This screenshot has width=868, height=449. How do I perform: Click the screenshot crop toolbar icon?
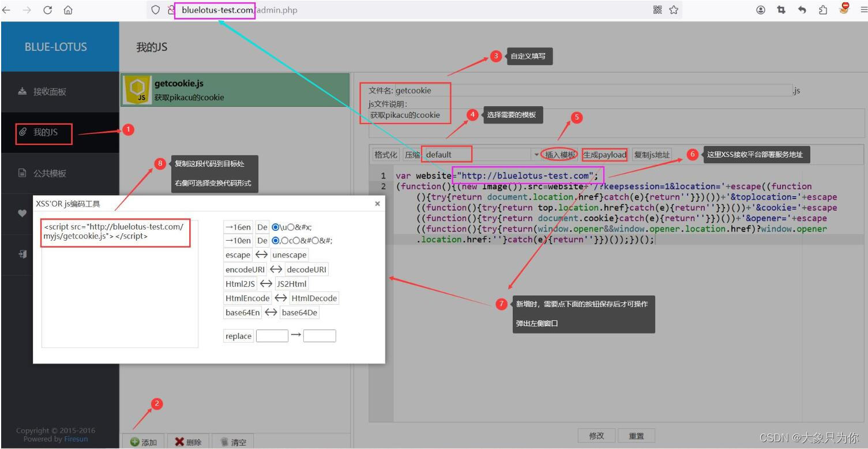pos(781,10)
